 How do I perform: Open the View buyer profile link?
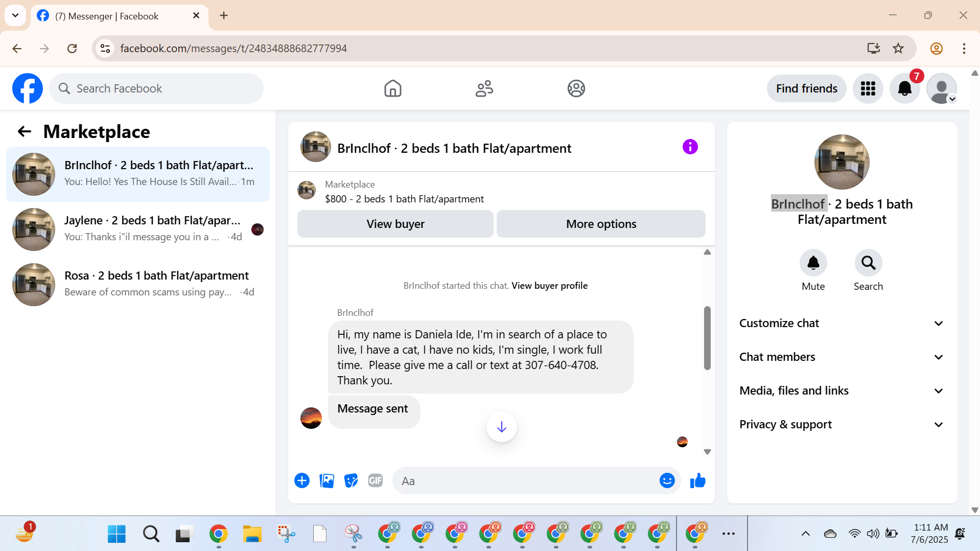click(549, 285)
